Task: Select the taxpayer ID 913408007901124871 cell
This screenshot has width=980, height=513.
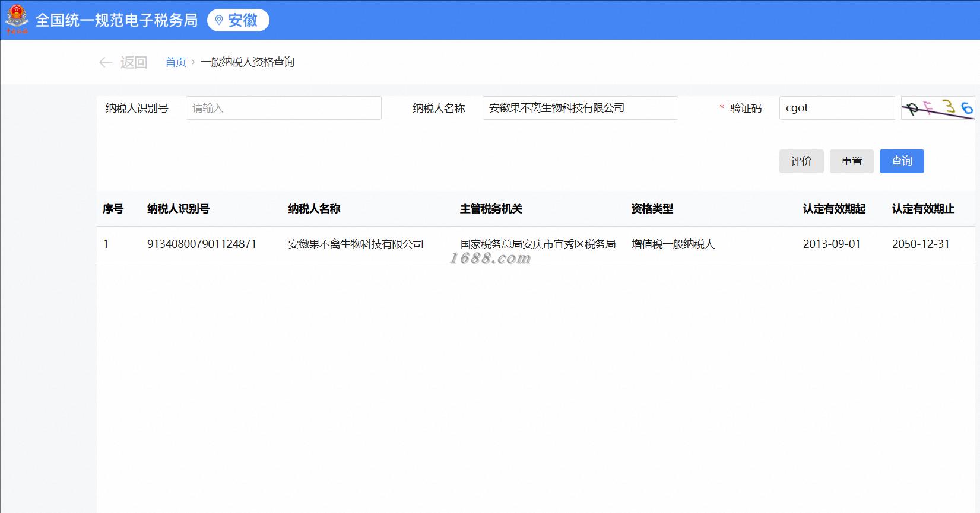Action: (x=202, y=244)
